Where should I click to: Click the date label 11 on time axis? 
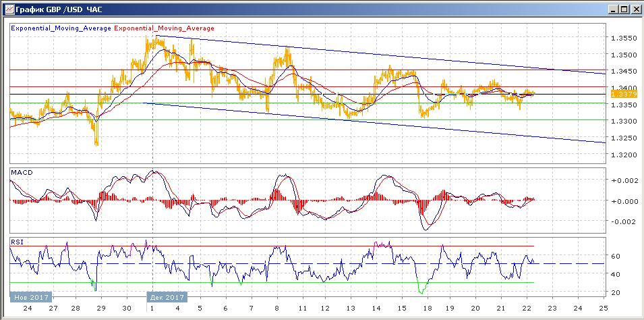(x=303, y=309)
